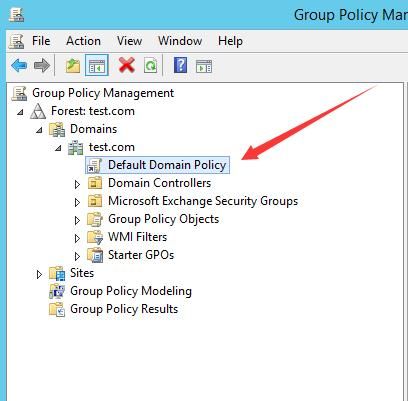Screen dimensions: 408x401
Task: Open the Help question mark icon
Action: point(180,65)
